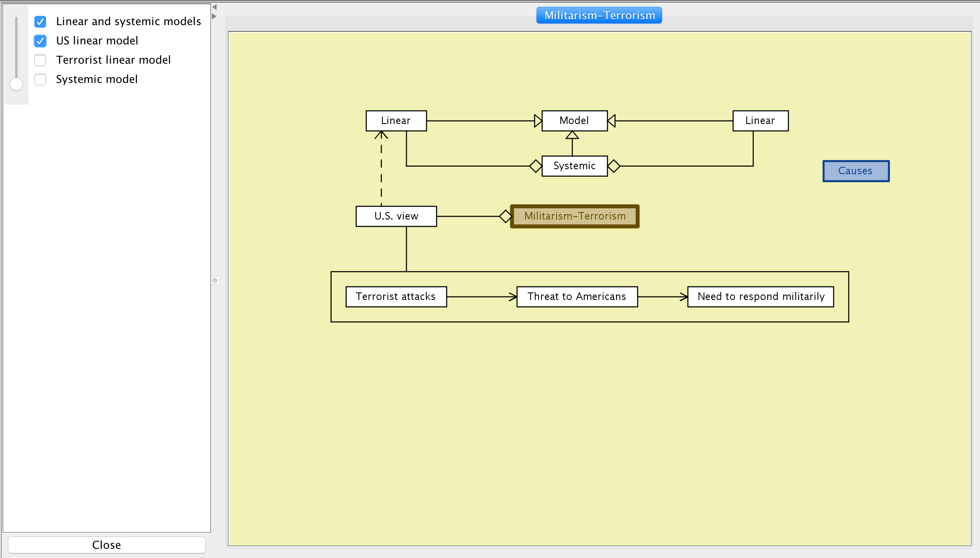The height and width of the screenshot is (558, 980).
Task: Click the split pane divider dot
Action: point(215,281)
